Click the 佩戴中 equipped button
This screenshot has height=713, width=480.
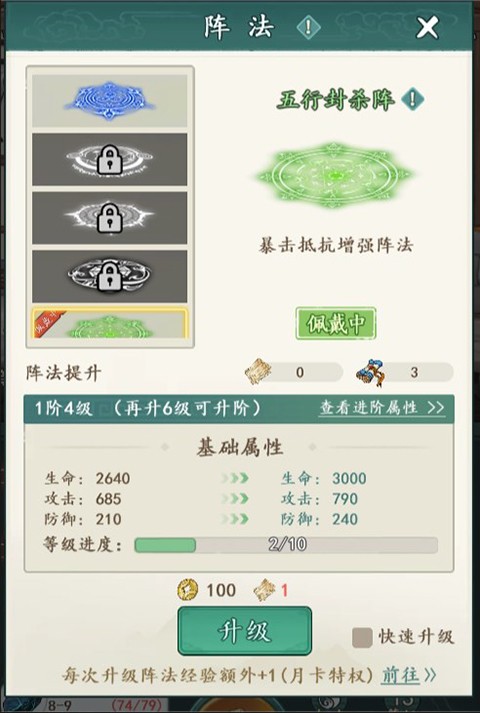pyautogui.click(x=336, y=323)
